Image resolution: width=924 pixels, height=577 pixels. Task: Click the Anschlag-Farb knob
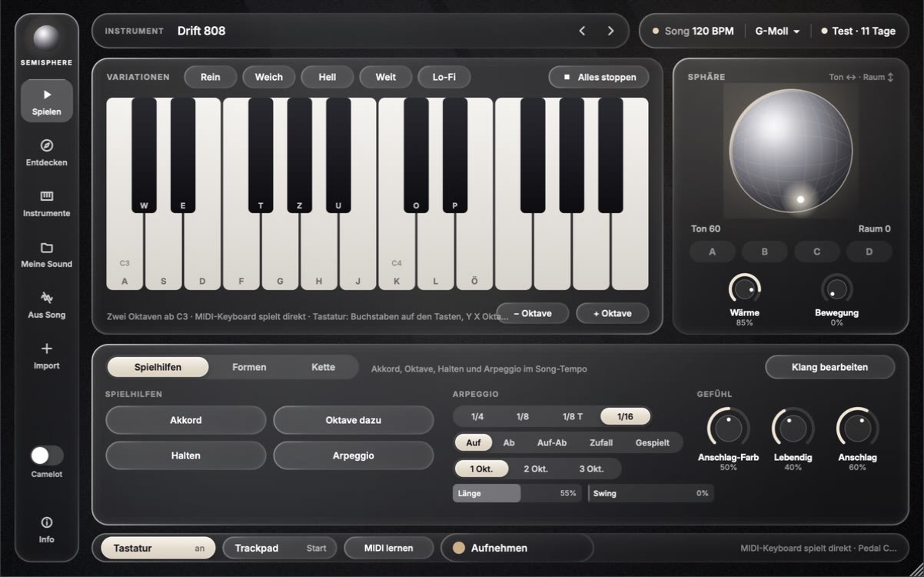coord(728,428)
